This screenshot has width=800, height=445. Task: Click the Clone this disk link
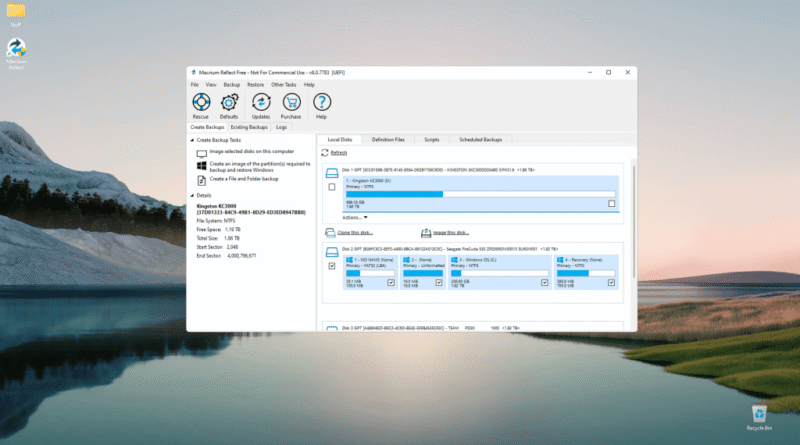pos(355,233)
